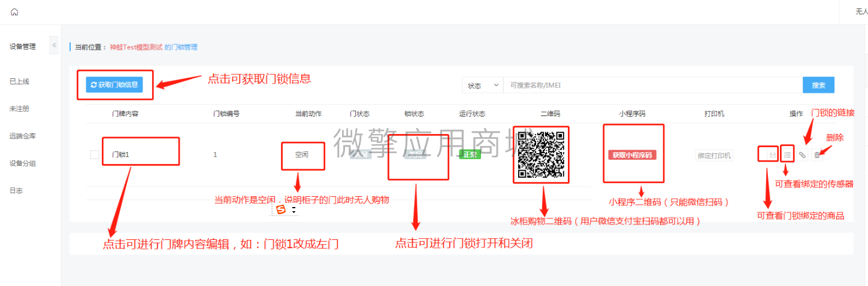Open 已上线 in the sidebar

19,81
